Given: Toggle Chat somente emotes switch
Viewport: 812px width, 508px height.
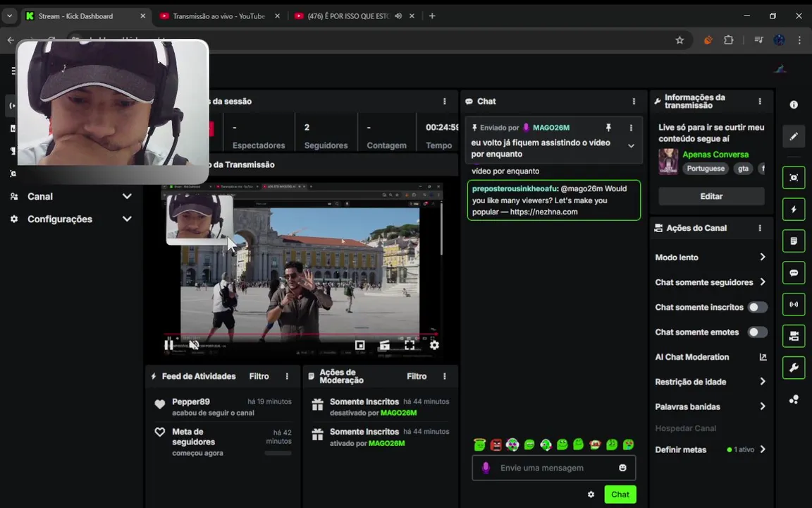Looking at the screenshot, I should pos(757,332).
